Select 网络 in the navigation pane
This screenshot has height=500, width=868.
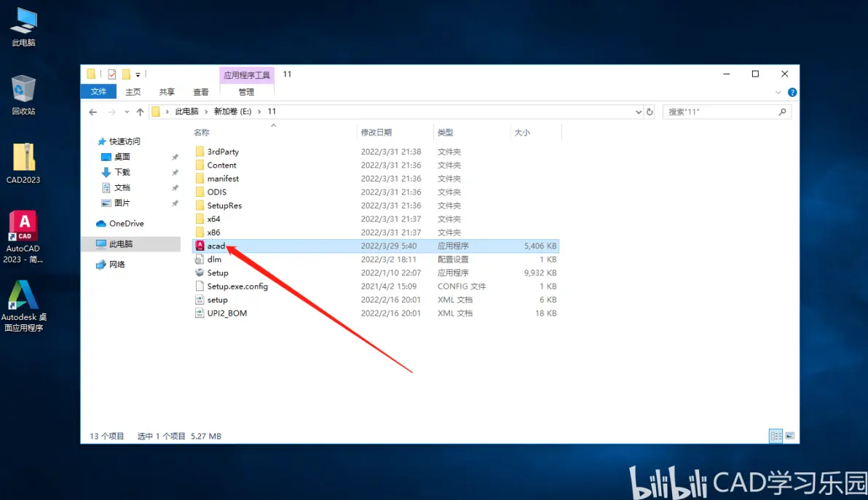click(x=117, y=265)
